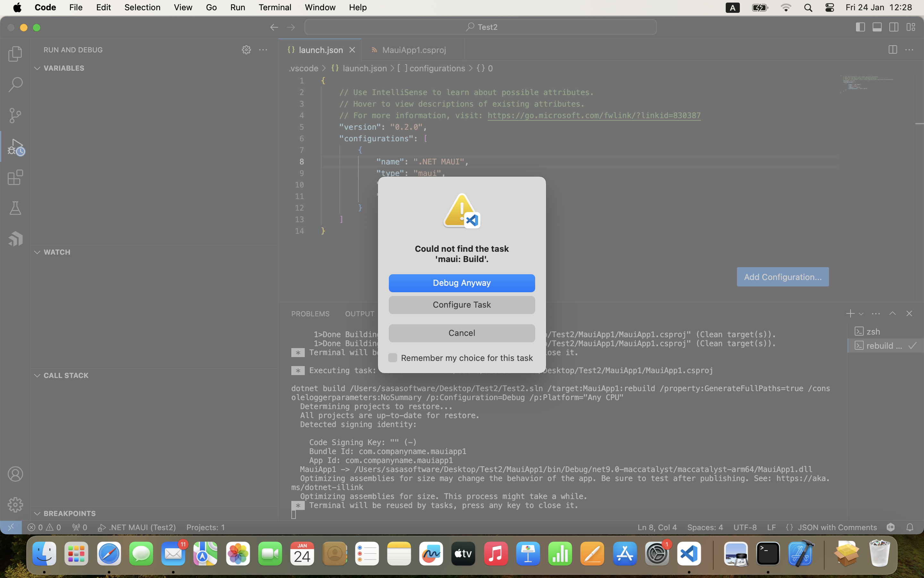Open the Testing flask view
Screen dimensions: 924x578
point(15,208)
